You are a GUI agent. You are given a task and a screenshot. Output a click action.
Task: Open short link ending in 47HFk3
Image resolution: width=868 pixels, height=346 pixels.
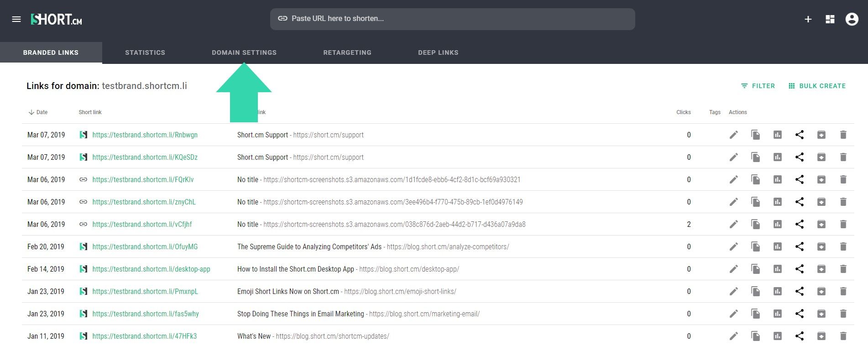[x=144, y=336]
